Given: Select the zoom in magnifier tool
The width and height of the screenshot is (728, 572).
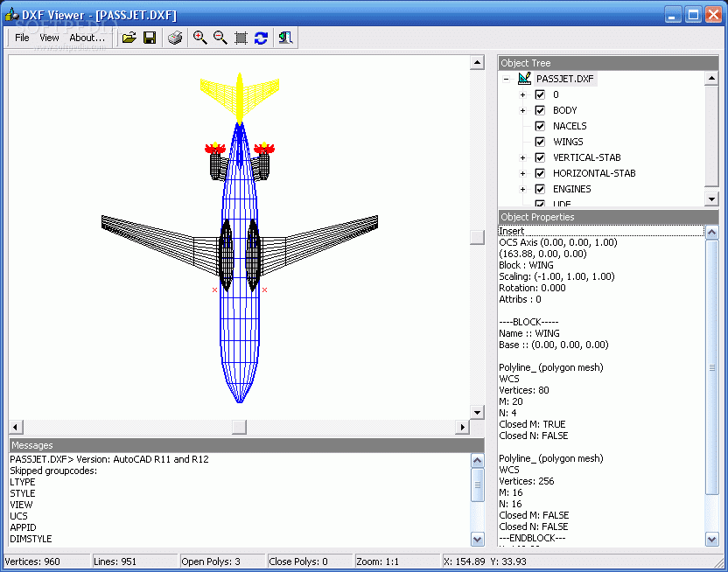Looking at the screenshot, I should coord(200,38).
